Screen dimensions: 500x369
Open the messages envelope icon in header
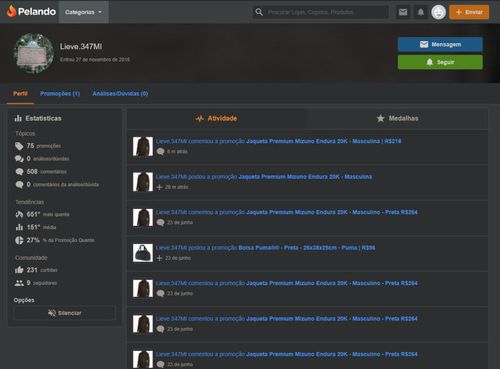coord(403,12)
